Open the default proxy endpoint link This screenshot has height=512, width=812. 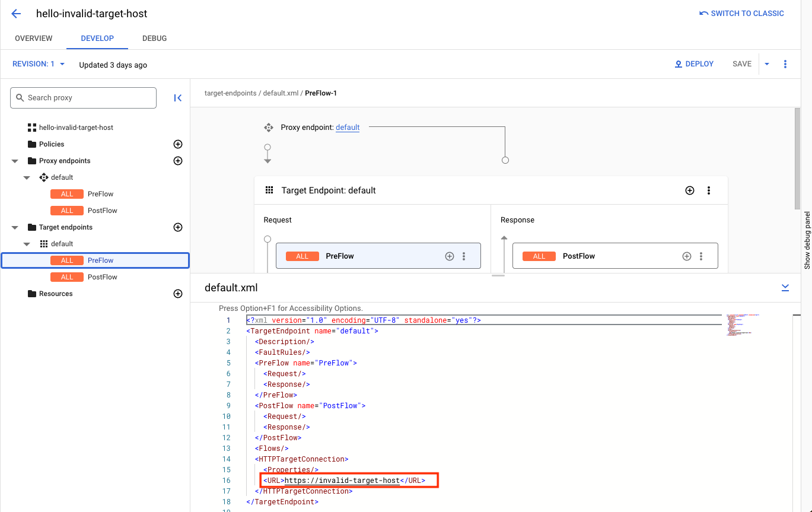click(x=348, y=128)
